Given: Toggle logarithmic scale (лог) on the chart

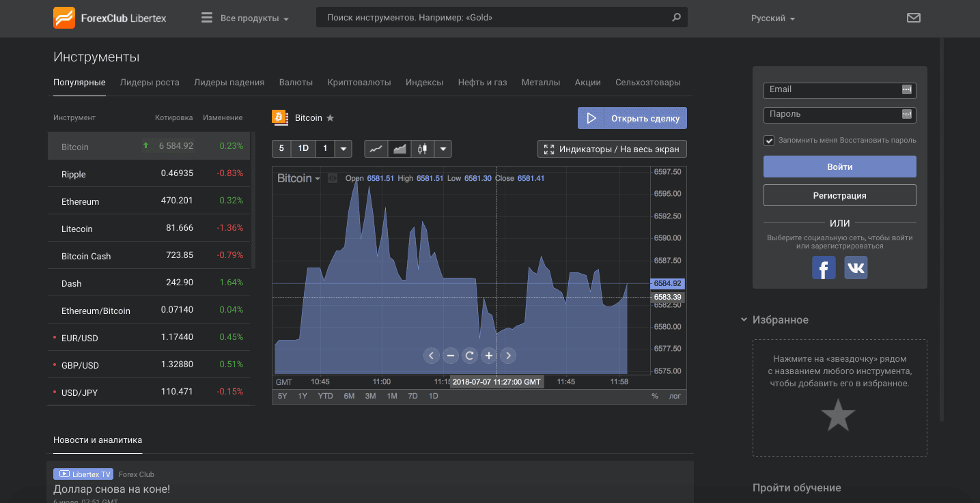Looking at the screenshot, I should pos(675,396).
